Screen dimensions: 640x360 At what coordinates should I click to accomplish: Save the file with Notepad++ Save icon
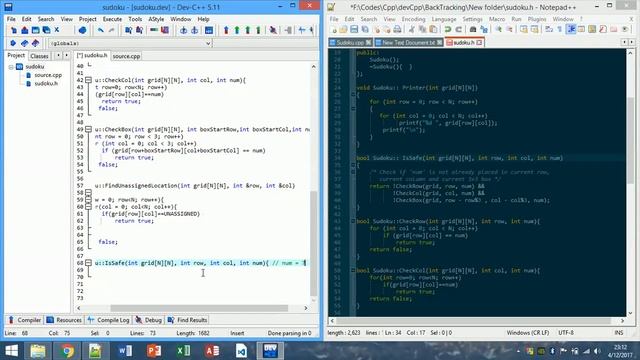354,29
